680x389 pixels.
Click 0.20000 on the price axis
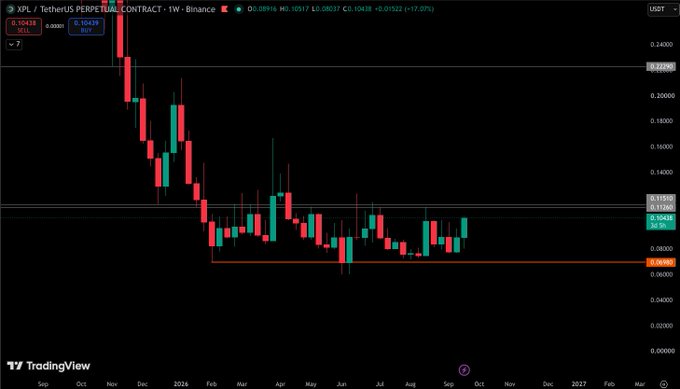(x=662, y=95)
